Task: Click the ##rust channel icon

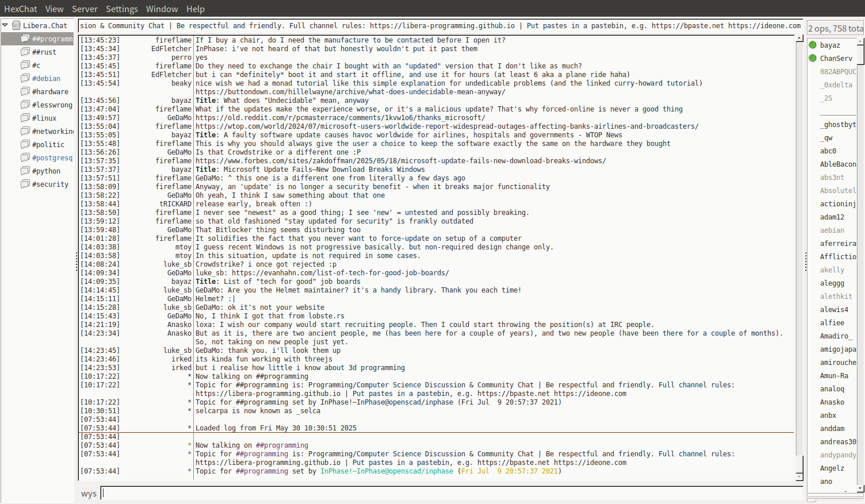Action: click(25, 52)
